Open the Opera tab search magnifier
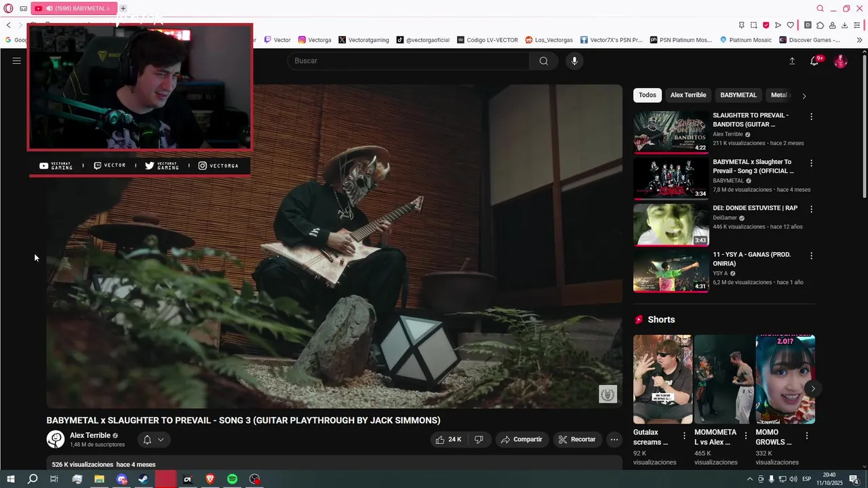This screenshot has height=488, width=868. [x=820, y=8]
